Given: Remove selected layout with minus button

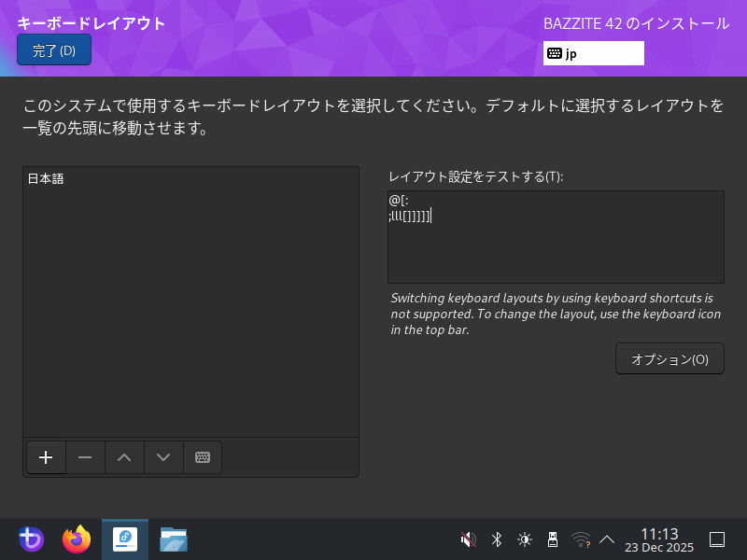Looking at the screenshot, I should click(x=85, y=457).
